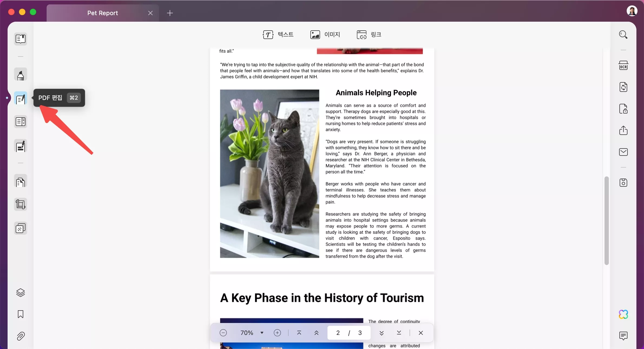Open the Crop Pages tool

21,204
